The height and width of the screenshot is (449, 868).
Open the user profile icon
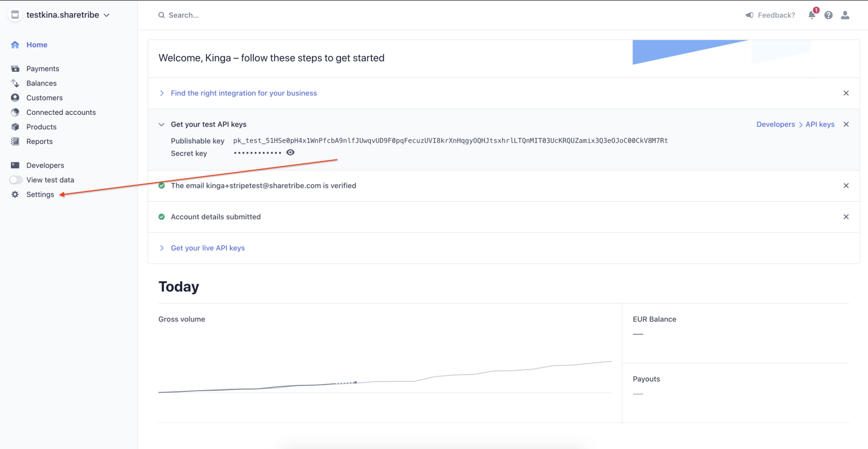[x=845, y=15]
